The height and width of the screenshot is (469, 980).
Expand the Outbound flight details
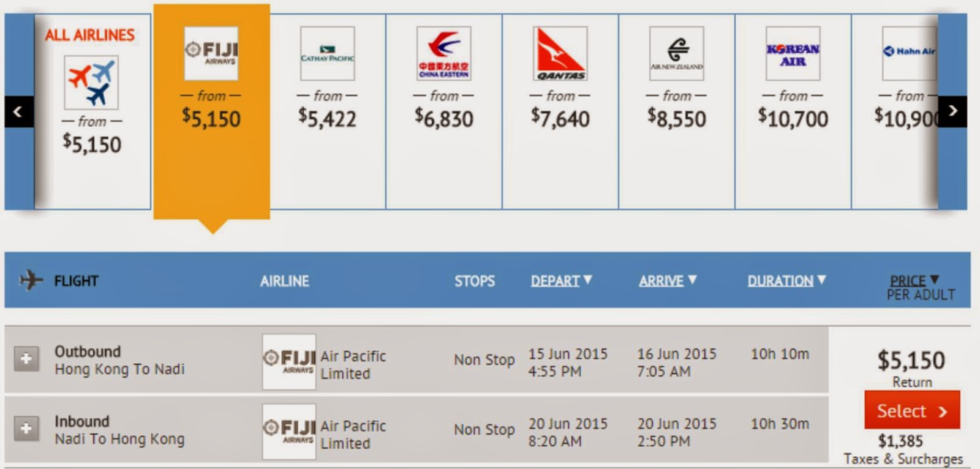26,359
